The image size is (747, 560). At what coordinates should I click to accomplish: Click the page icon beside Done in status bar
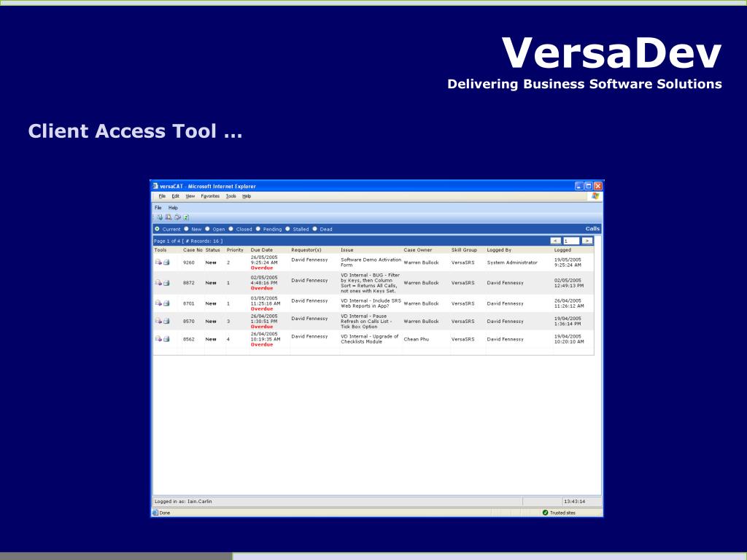(x=155, y=513)
